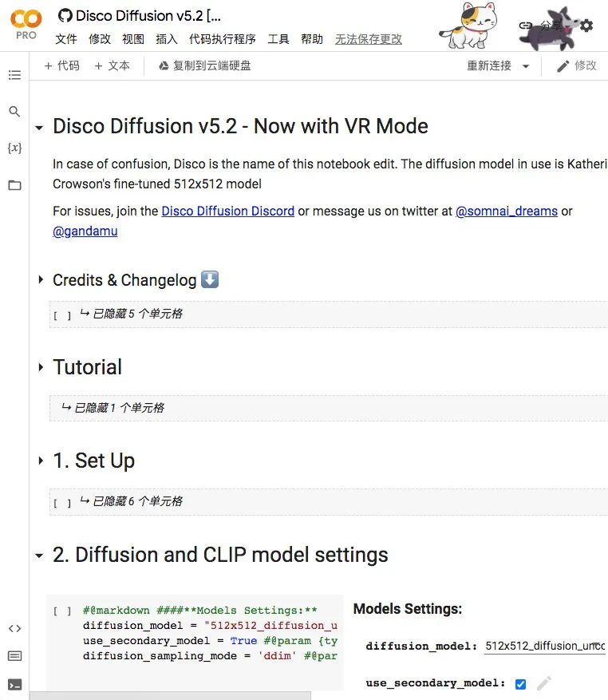Open code snippets icon in sidebar
608x700 pixels.
(x=14, y=629)
